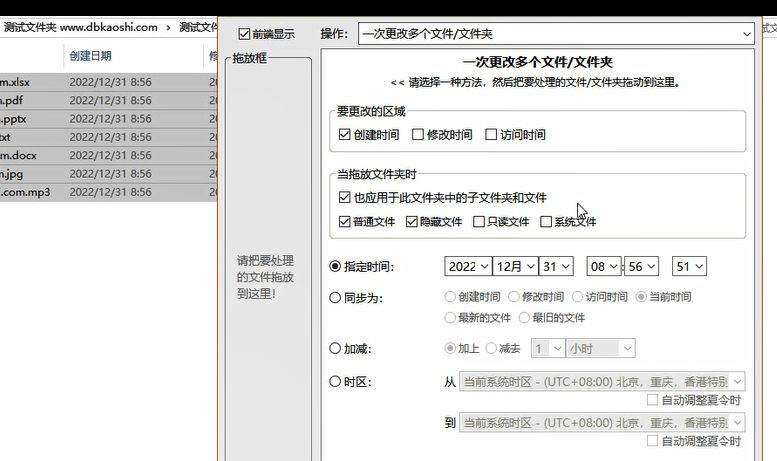Screen dimensions: 777x461
Task: Select the .pdf file row in Explorer
Action: 109,100
